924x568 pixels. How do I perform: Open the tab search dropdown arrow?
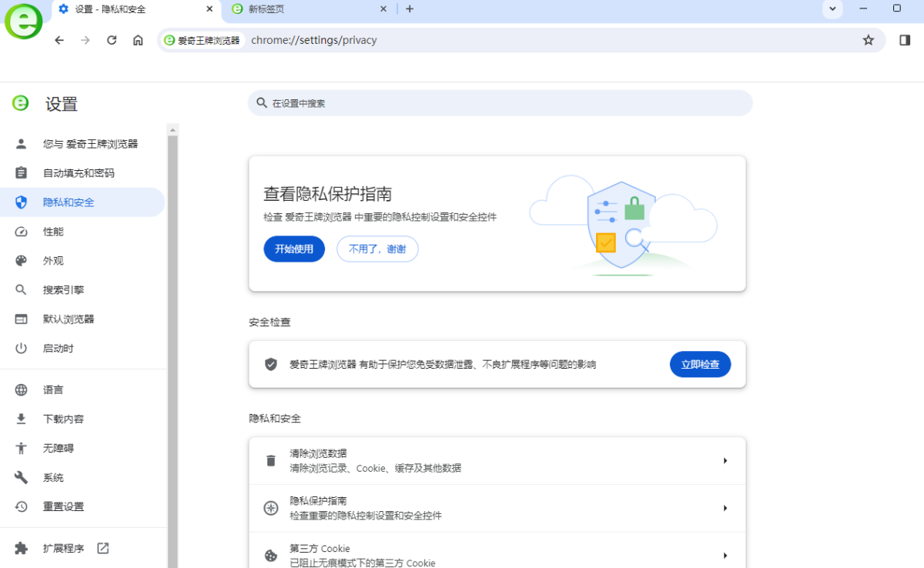click(x=830, y=9)
